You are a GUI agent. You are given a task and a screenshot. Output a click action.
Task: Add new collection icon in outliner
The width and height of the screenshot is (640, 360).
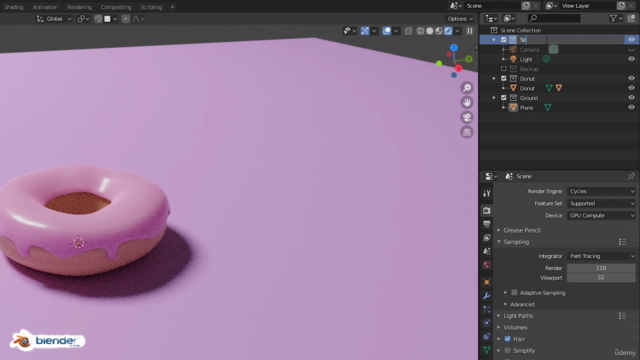631,18
